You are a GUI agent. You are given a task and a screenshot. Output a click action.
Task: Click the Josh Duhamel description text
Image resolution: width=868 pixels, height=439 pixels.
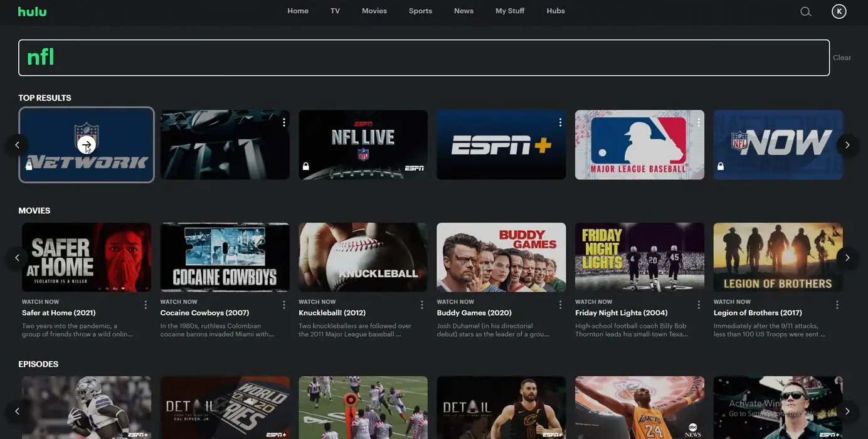click(x=493, y=330)
